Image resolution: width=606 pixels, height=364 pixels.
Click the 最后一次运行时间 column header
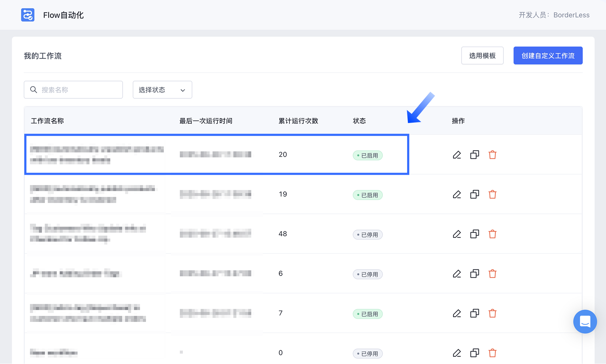206,121
